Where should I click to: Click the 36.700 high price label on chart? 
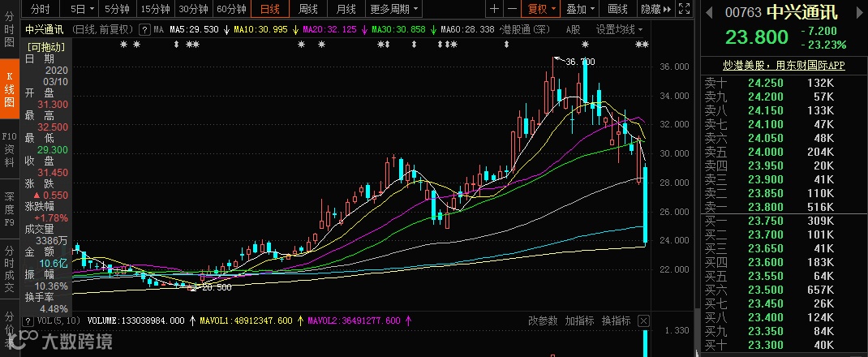pos(580,62)
